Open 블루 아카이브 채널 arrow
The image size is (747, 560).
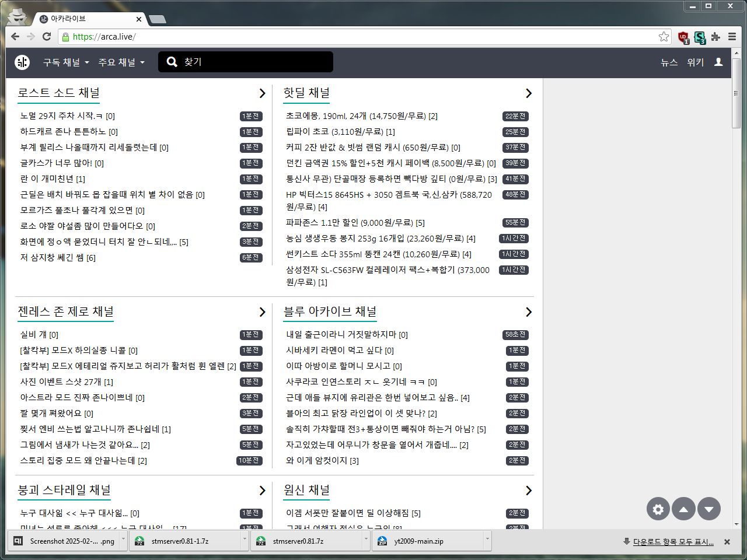pos(528,312)
